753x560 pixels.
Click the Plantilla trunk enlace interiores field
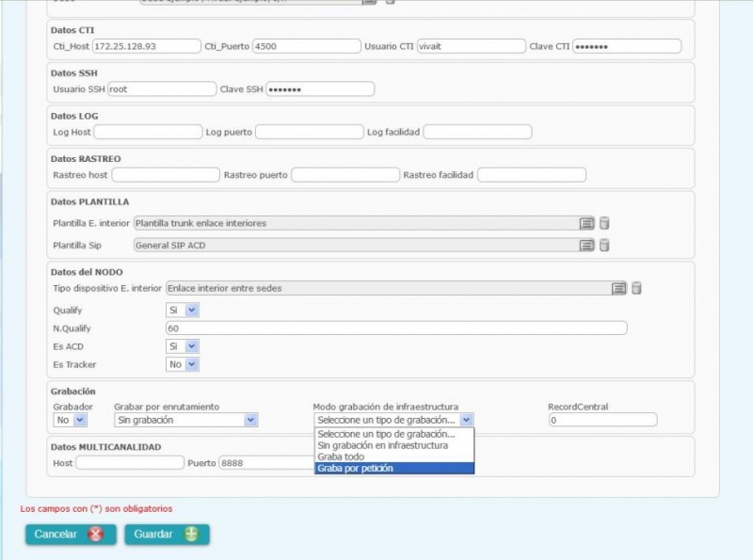tap(356, 223)
